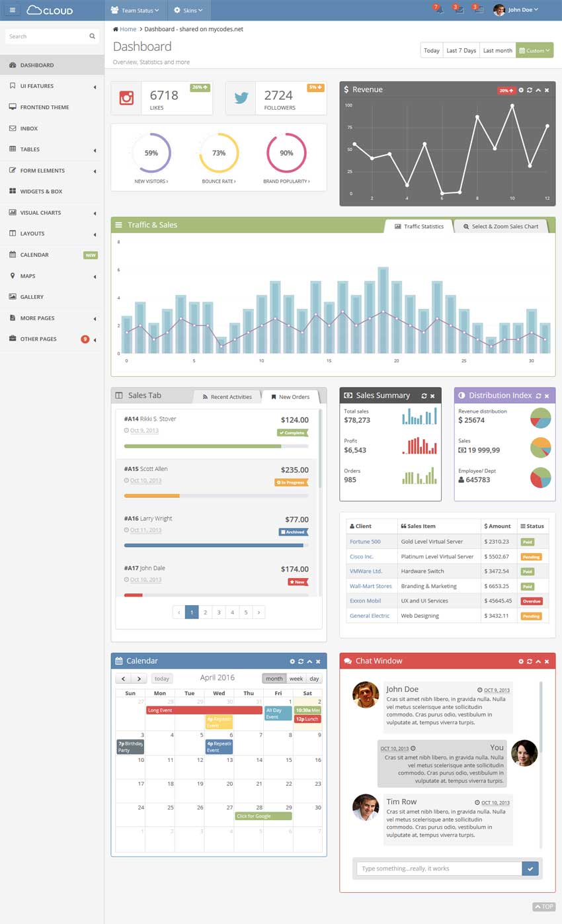The width and height of the screenshot is (562, 924).
Task: Open the Revenue panel settings gear
Action: click(521, 90)
